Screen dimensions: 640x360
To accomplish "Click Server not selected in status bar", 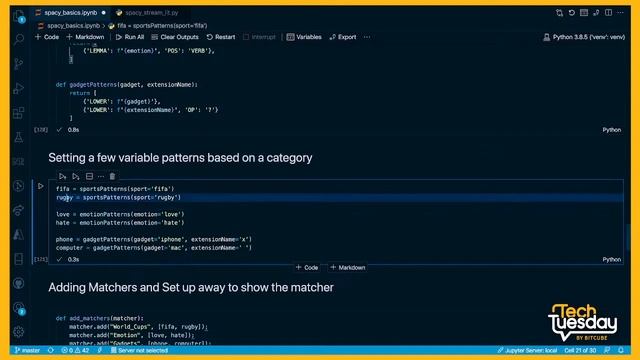I will 139,350.
